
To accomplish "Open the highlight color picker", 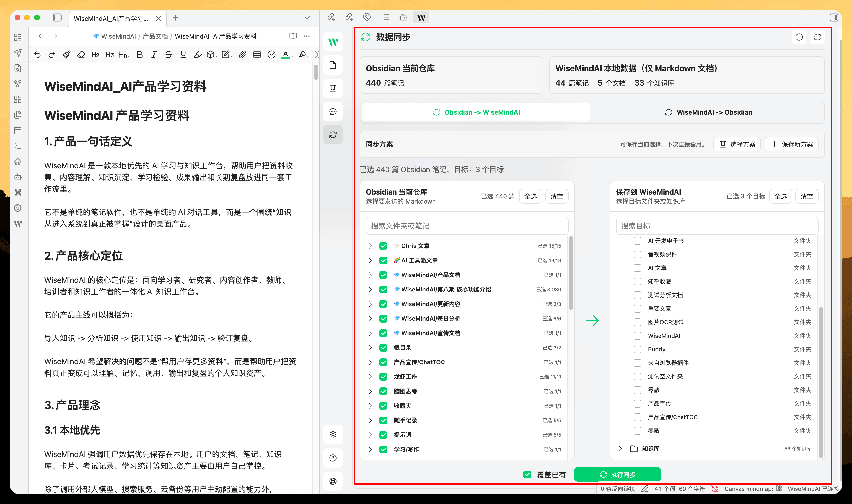I will 304,55.
